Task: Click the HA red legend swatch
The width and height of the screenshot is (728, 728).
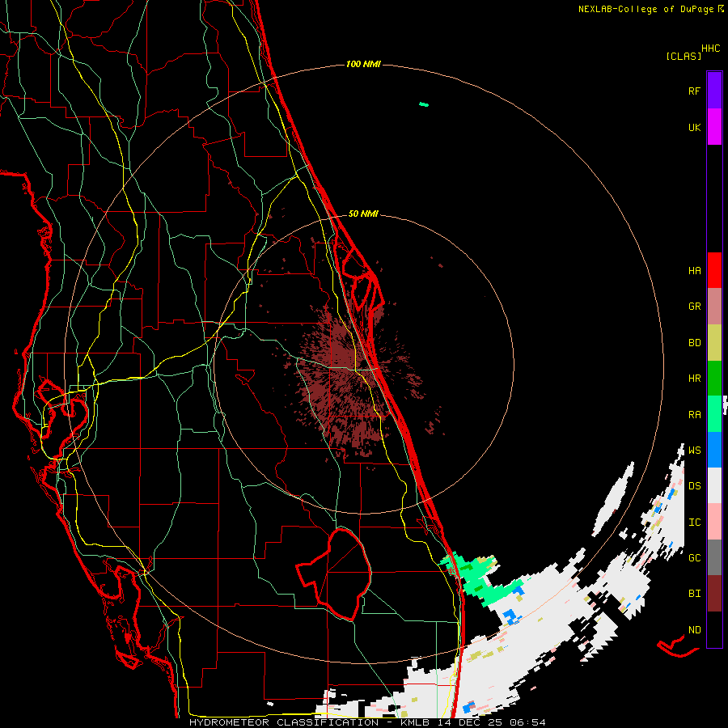Action: pos(714,270)
